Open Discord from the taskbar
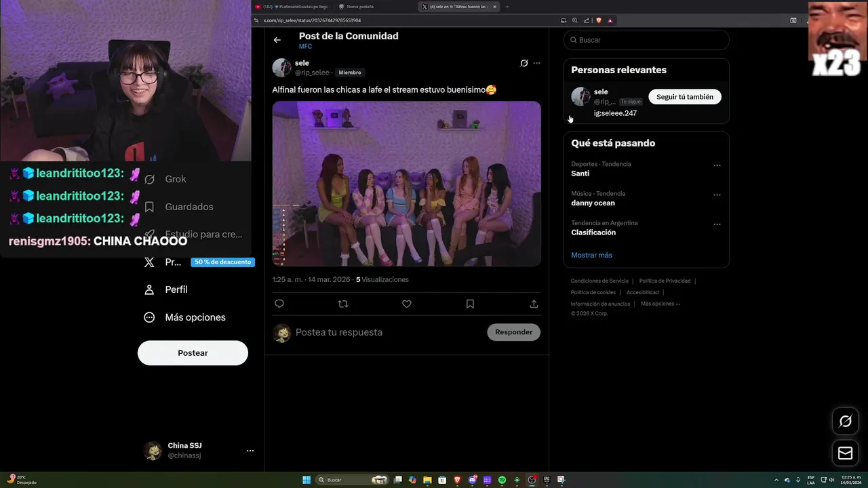The height and width of the screenshot is (488, 868). [473, 480]
